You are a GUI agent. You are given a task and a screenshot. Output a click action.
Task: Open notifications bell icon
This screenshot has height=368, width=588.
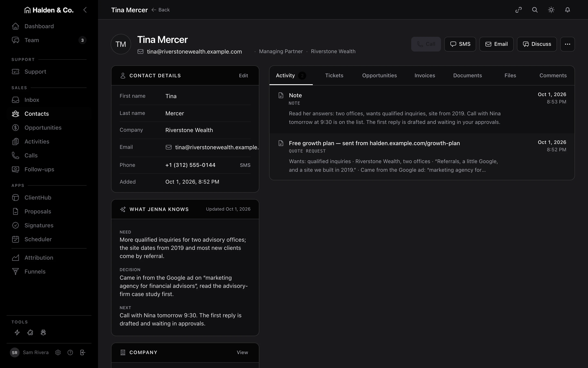coord(567,10)
